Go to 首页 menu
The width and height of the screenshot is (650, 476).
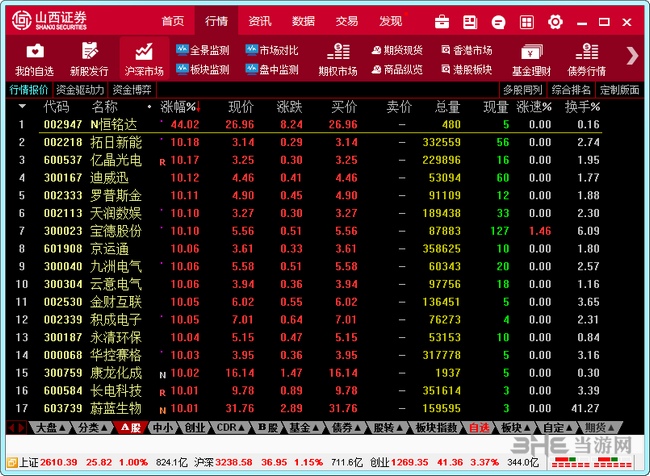click(x=173, y=21)
